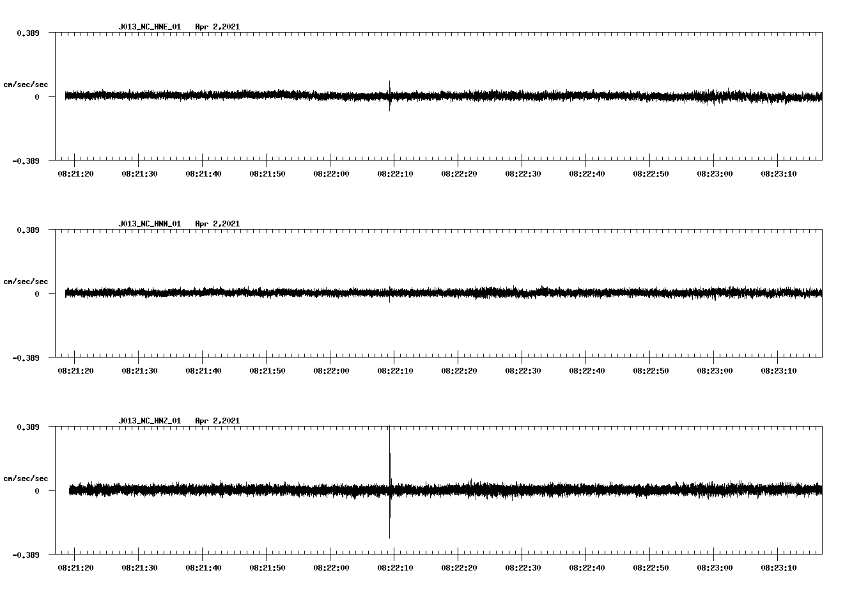Click the cm/sec/sec label on bottom plot
868x591 pixels.
(26, 477)
